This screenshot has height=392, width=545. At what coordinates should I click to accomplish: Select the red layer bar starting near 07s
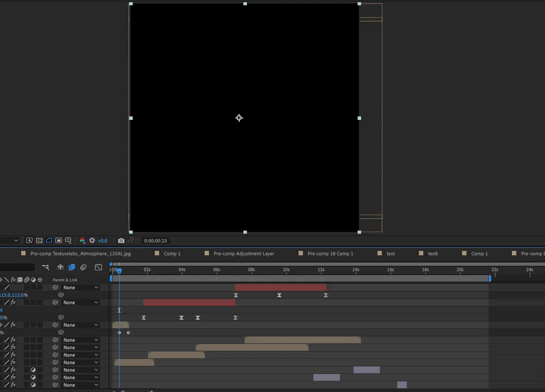(x=281, y=287)
